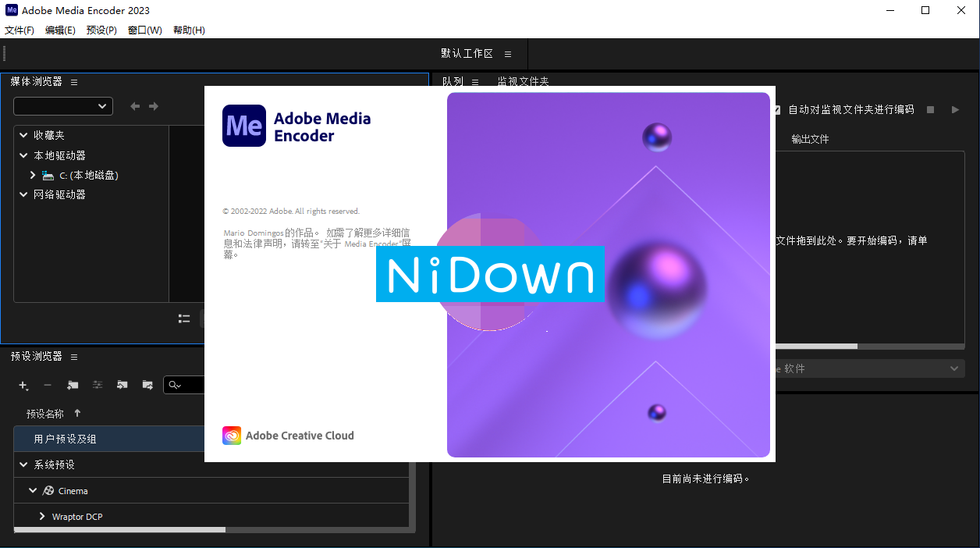Viewport: 980px width, 548px height.
Task: Collapse the 本地驱动器 tree node
Action: click(23, 155)
